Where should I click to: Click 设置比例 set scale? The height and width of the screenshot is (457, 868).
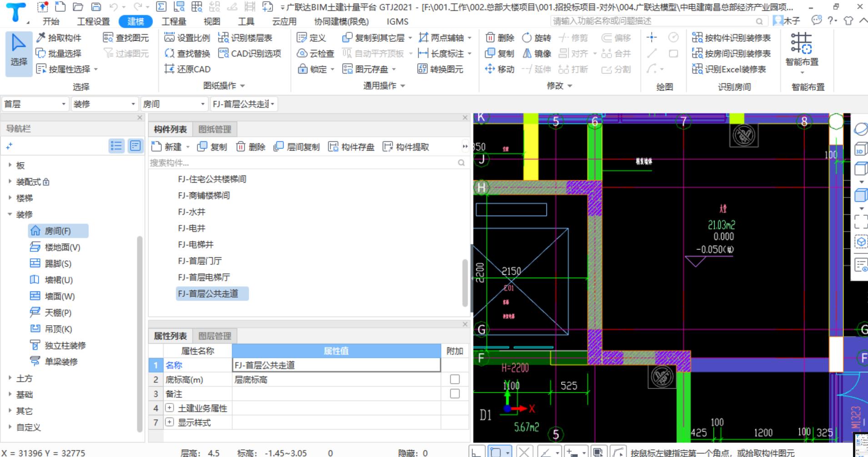[187, 38]
